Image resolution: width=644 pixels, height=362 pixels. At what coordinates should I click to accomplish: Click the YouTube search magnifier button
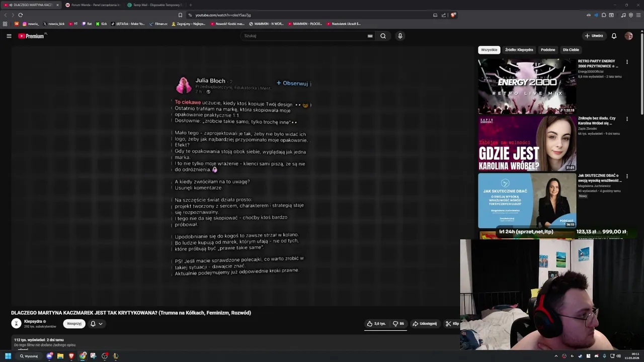pos(383,36)
